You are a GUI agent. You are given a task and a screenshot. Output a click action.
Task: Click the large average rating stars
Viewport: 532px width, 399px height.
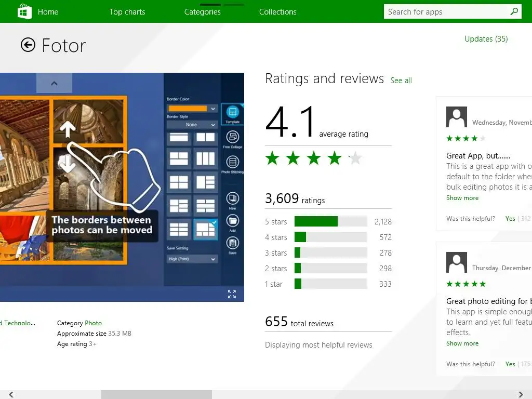point(313,158)
